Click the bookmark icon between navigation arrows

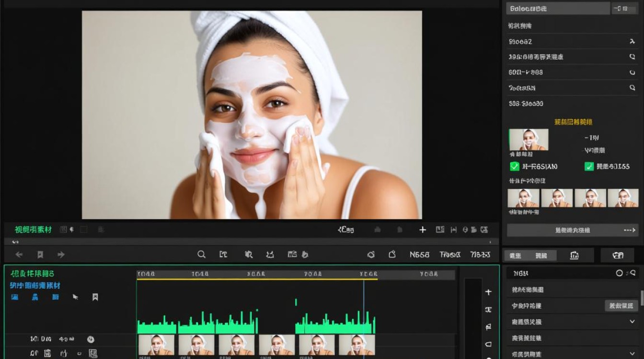[x=40, y=255]
